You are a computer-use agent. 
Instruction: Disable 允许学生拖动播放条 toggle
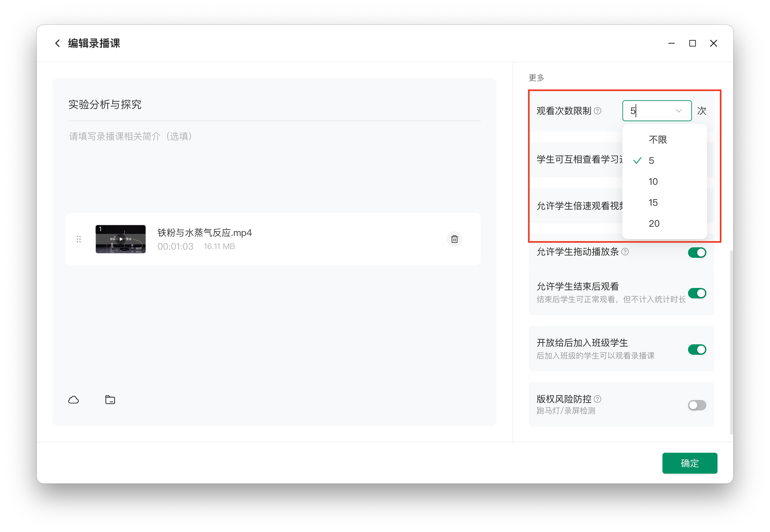697,253
